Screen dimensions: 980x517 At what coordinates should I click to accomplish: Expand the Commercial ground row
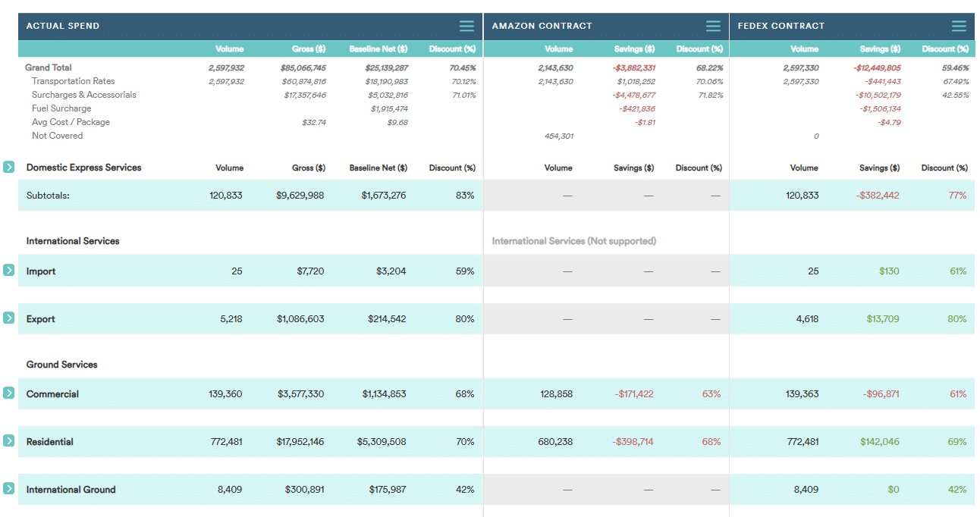[8, 393]
